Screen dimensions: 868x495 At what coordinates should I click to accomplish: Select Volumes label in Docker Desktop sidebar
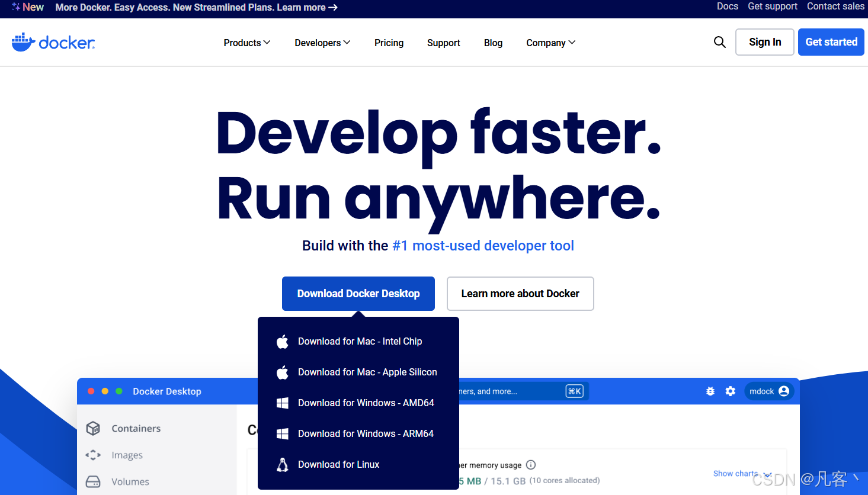(x=130, y=481)
